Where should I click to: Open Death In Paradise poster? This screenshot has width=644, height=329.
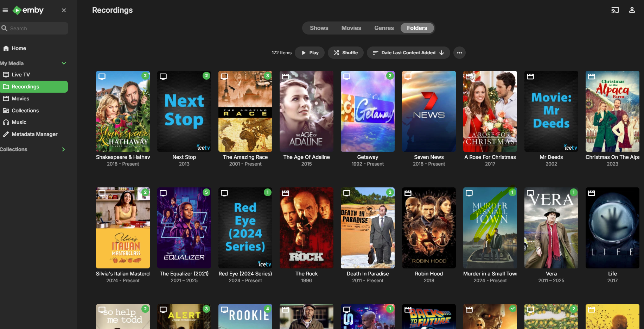click(368, 228)
